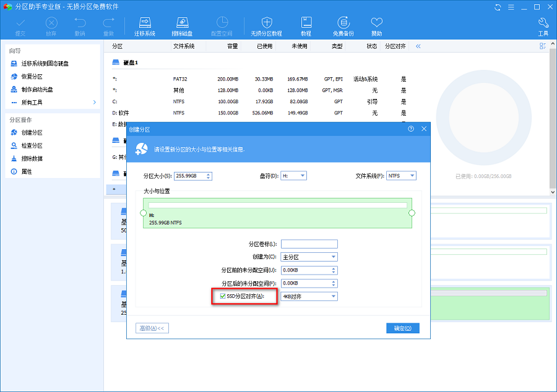Viewport: 557px width, 392px height.
Task: Click the 确定 button
Action: point(403,328)
